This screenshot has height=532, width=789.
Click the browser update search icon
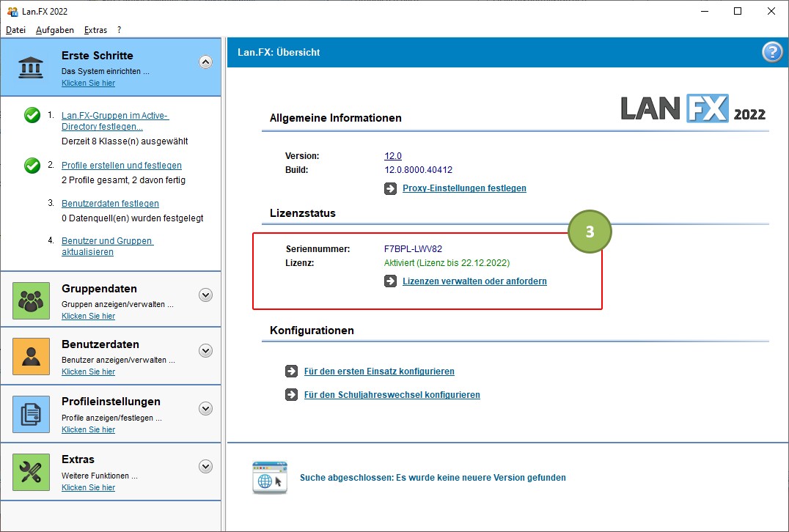pyautogui.click(x=270, y=478)
